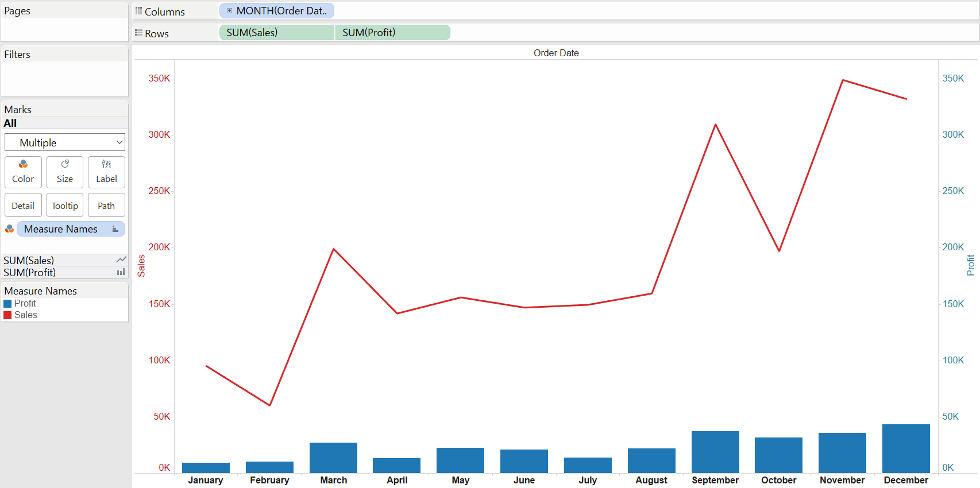Viewport: 980px width, 488px height.
Task: Click the Rows shelf icon
Action: pyautogui.click(x=138, y=33)
